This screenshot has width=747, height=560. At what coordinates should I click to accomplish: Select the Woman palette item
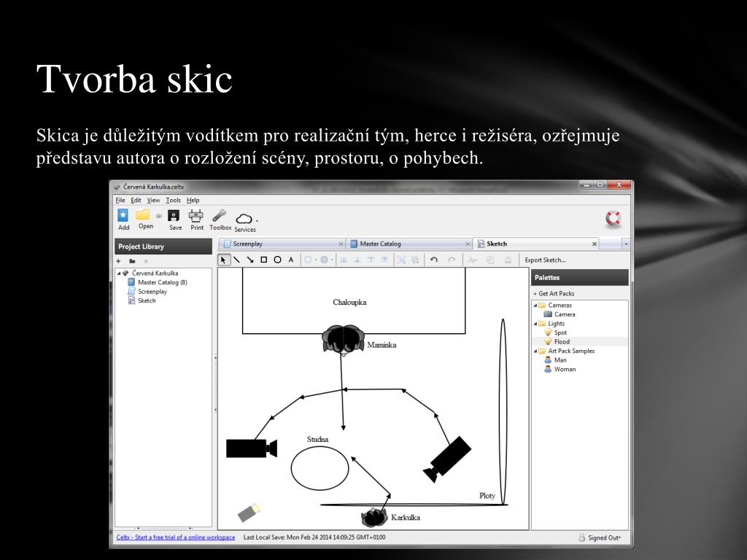(x=560, y=369)
